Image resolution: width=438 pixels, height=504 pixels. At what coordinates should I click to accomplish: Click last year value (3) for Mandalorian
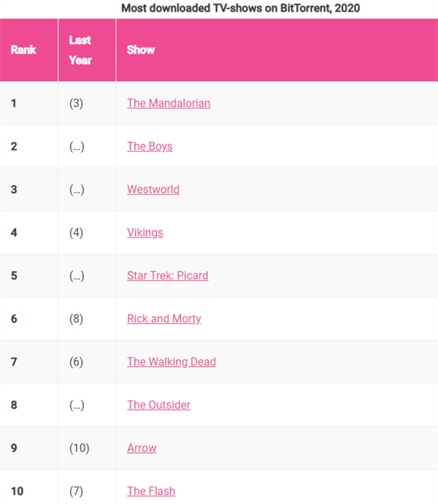[77, 103]
